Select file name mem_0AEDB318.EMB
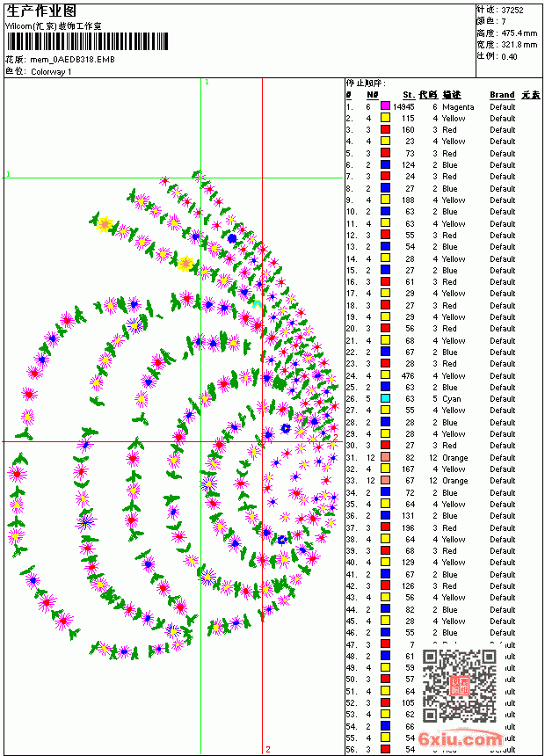The width and height of the screenshot is (545, 756). (x=72, y=60)
